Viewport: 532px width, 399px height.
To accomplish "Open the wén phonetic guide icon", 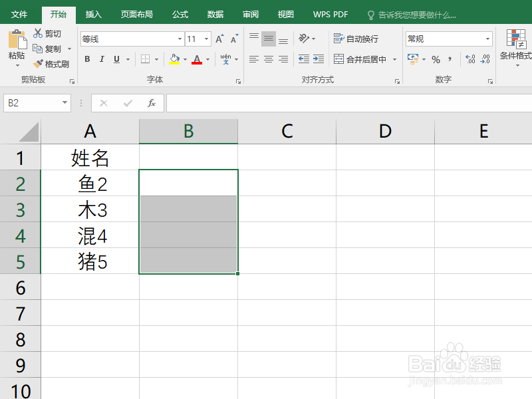I will (225, 59).
